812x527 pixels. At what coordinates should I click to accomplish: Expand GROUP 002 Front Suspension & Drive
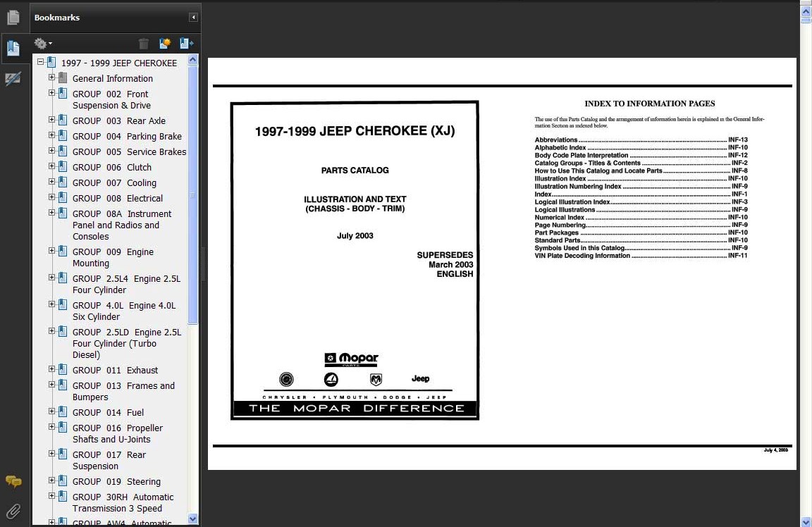pyautogui.click(x=51, y=93)
